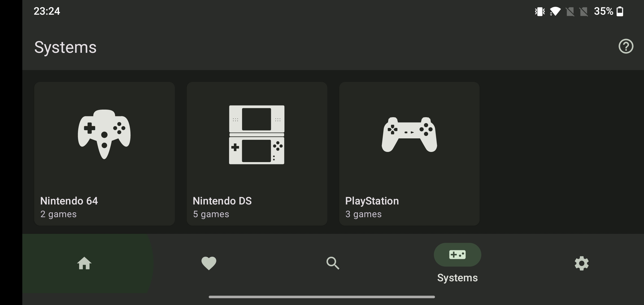
Task: Tap the 3 games PlayStation label
Action: coord(363,214)
